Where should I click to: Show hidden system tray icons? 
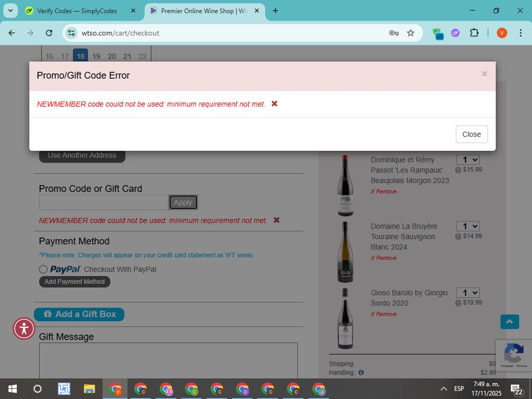coord(443,389)
